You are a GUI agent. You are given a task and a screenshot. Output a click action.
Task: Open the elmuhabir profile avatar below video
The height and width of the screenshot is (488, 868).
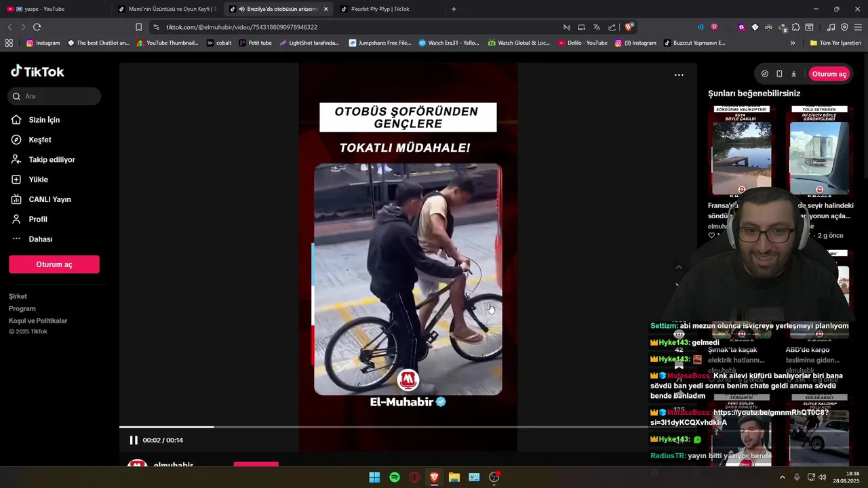coord(138,464)
